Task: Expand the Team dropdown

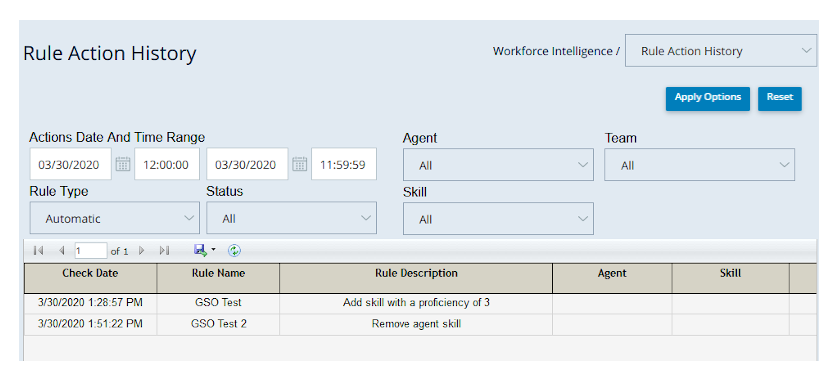Action: pyautogui.click(x=699, y=165)
